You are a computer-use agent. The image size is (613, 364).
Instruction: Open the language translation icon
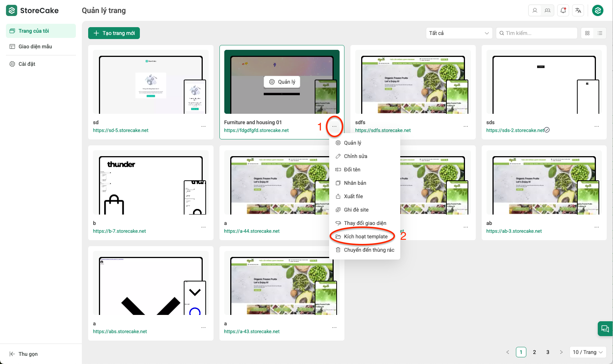click(x=578, y=10)
